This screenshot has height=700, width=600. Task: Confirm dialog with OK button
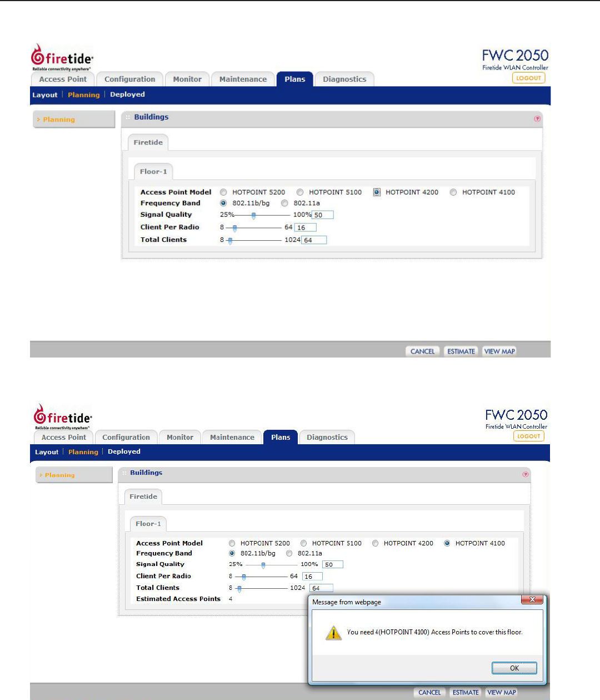514,668
